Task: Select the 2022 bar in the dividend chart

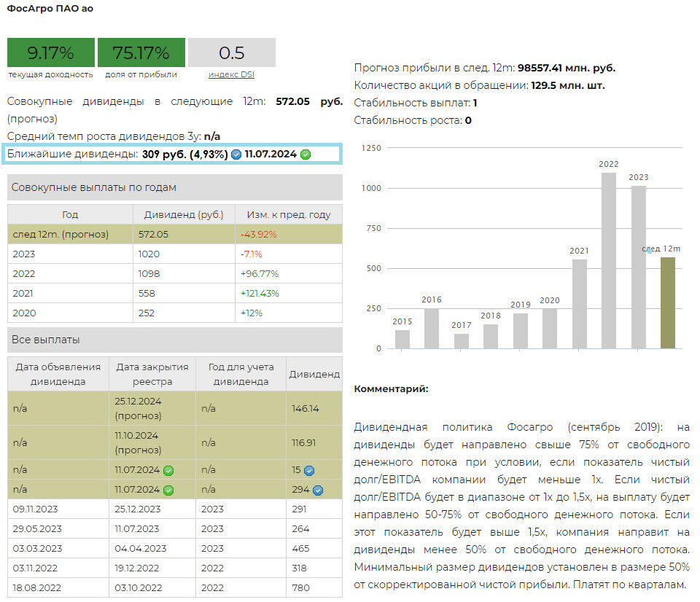Action: [x=608, y=260]
